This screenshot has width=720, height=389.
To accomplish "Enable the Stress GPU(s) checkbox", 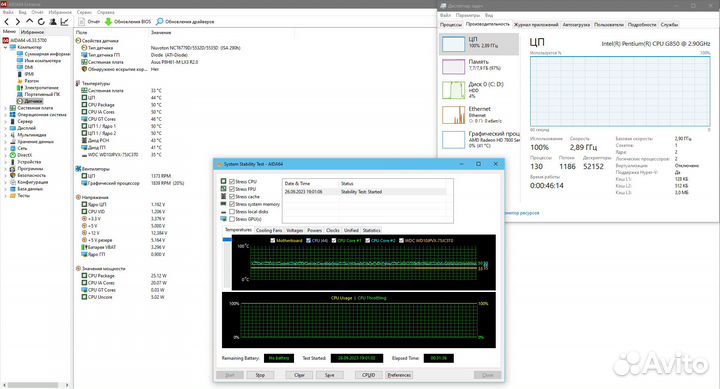I will pos(232,219).
